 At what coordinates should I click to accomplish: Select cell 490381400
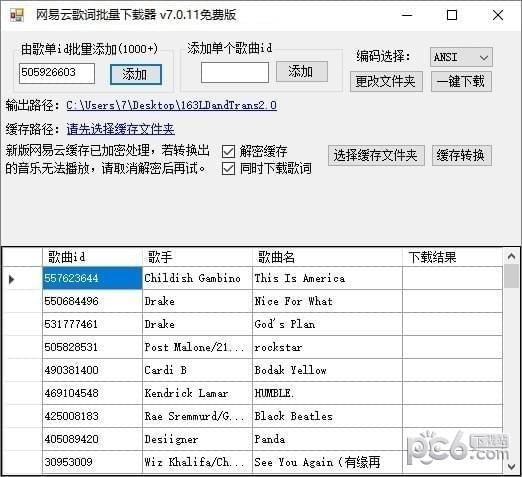[x=92, y=370]
